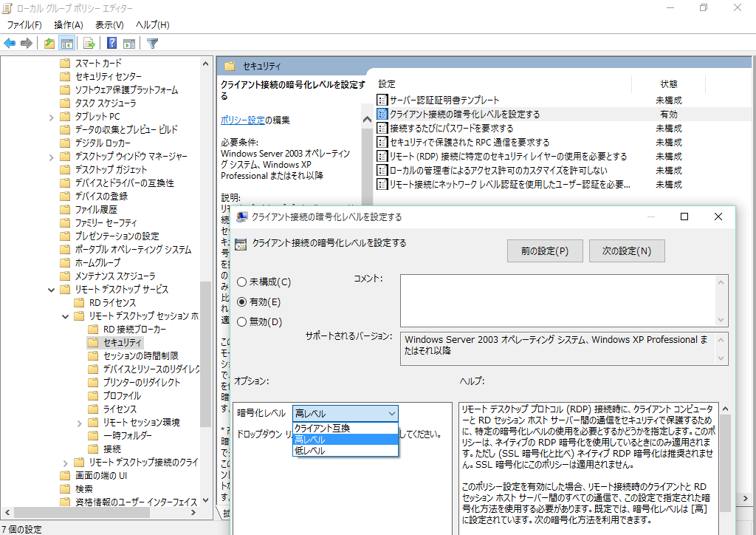Click the Forward navigation arrow
The image size is (756, 535).
(x=27, y=43)
